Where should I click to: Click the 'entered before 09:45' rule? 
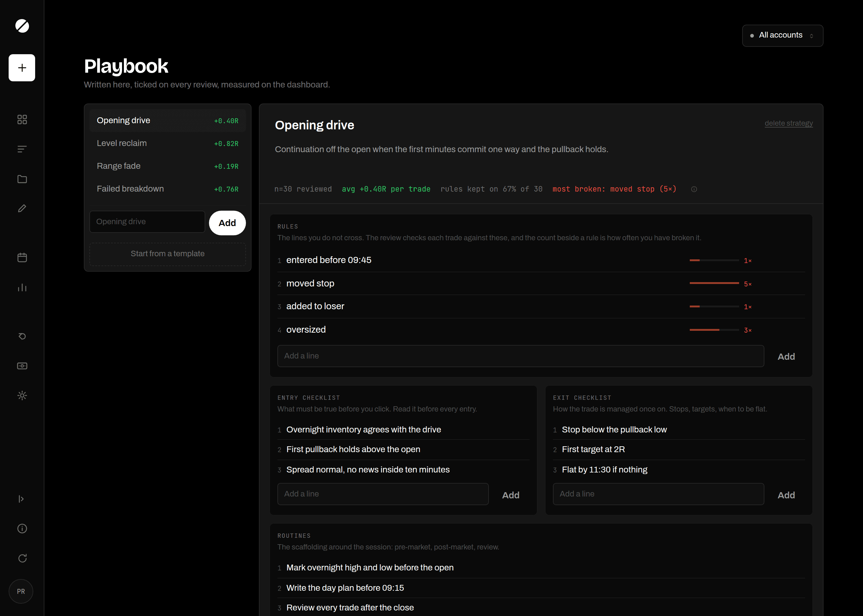[329, 260]
